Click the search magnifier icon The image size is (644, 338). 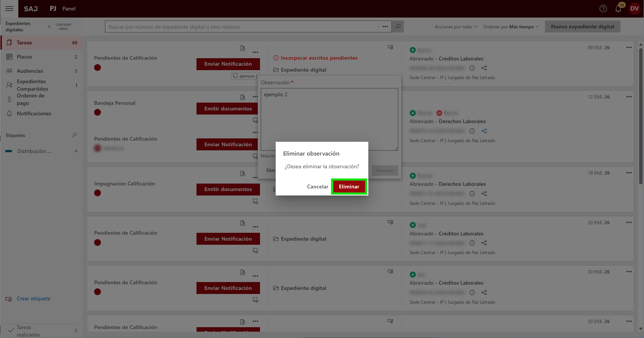tap(398, 26)
